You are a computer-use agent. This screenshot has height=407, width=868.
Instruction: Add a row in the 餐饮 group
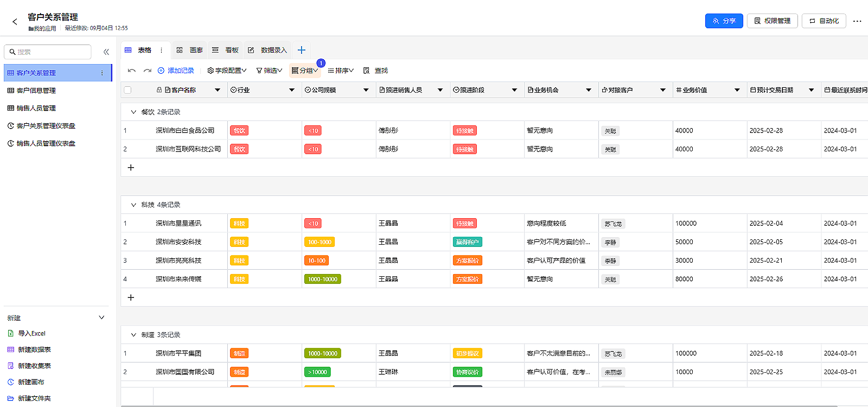(x=131, y=168)
